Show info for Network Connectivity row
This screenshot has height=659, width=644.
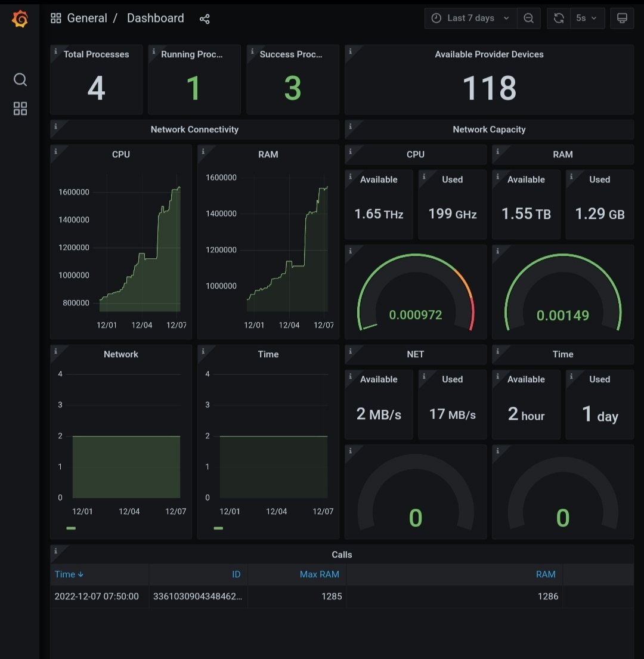coord(55,126)
